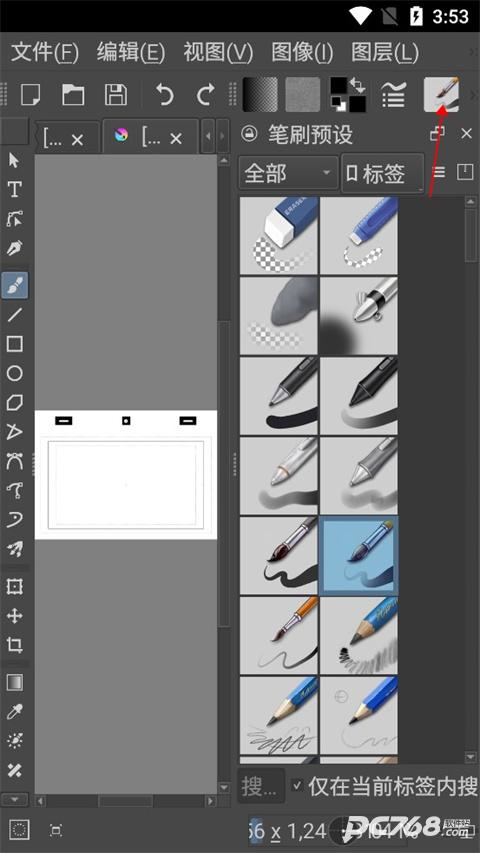Expand the toolbox overflow arrow at bottom
480x853 pixels.
point(15,799)
